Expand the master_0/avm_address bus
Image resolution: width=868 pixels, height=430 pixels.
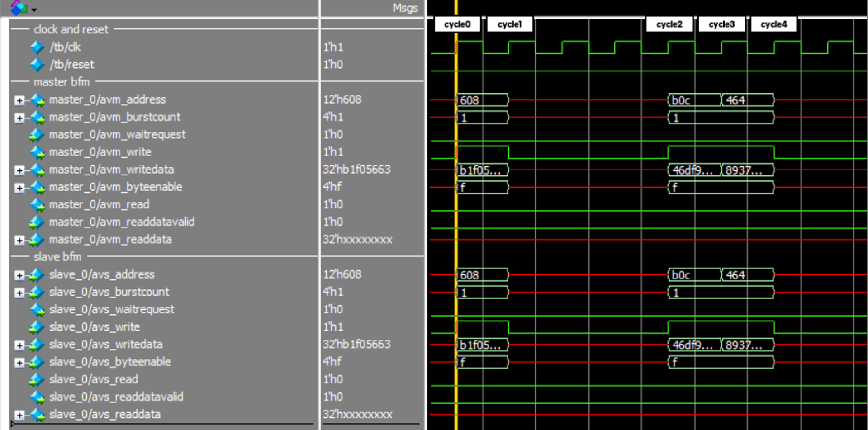(19, 100)
